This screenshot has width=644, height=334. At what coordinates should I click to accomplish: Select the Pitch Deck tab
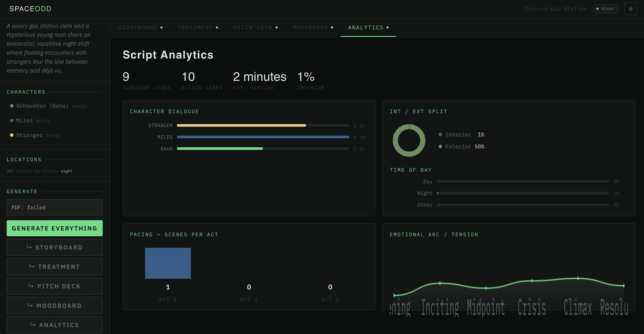pos(255,27)
